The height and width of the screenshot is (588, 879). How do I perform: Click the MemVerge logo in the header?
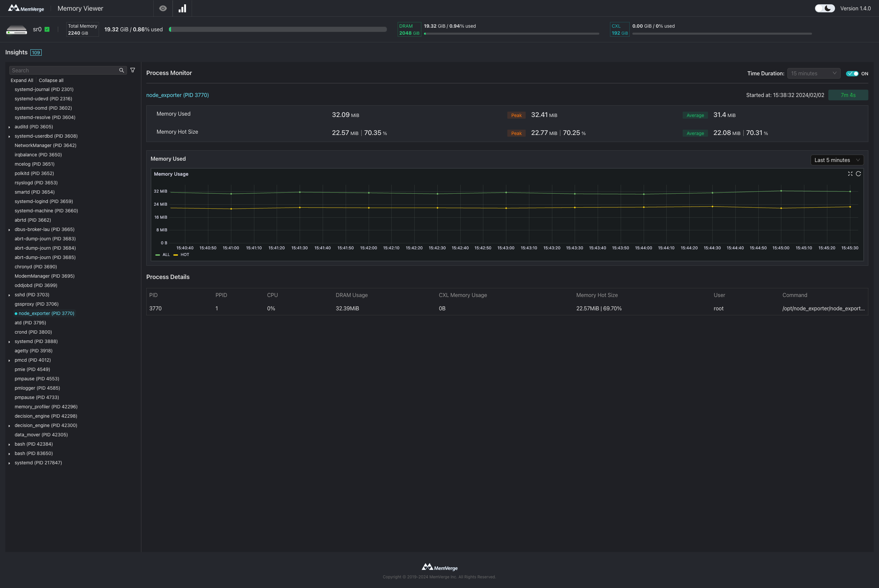tap(26, 8)
